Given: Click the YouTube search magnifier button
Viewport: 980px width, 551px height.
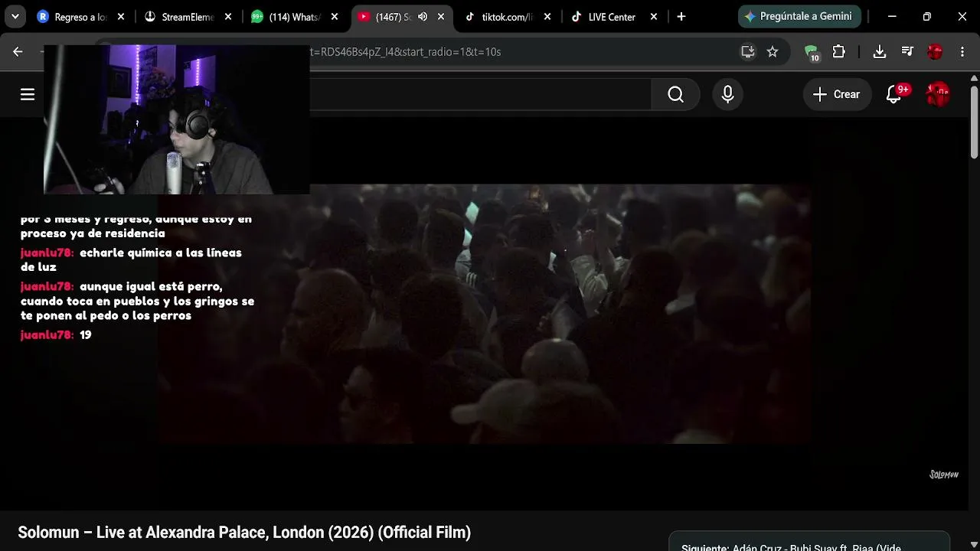Looking at the screenshot, I should 675,94.
